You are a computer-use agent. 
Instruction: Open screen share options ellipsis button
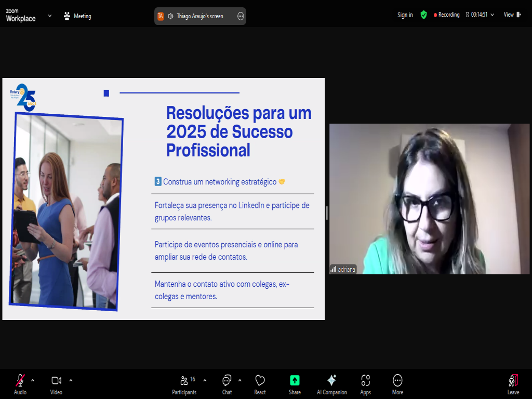coord(241,16)
